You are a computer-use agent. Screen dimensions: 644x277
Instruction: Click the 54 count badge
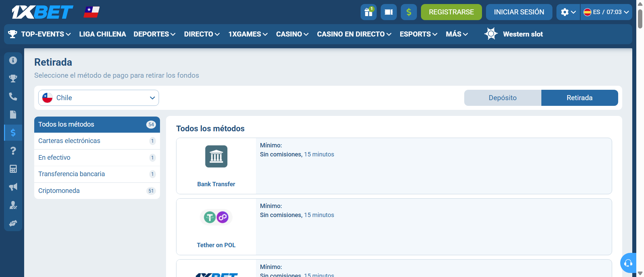[151, 125]
